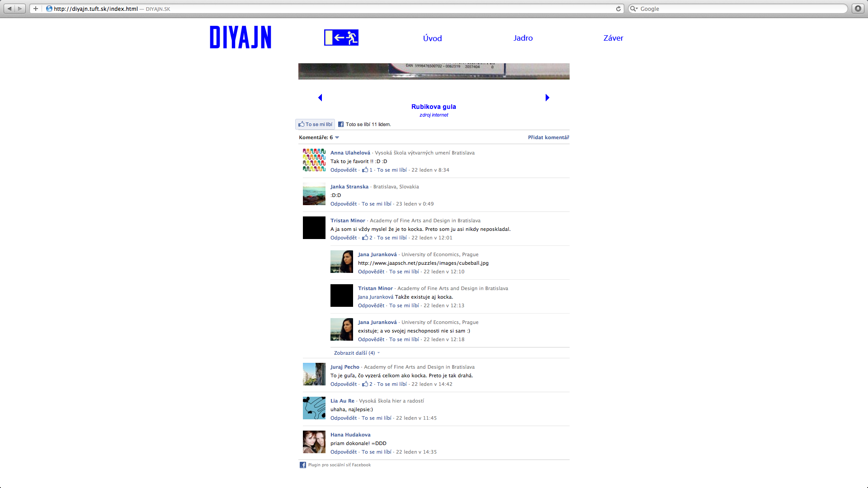Viewport: 868px width, 488px height.
Task: Reply to Juraj Pecho's comment
Action: (343, 384)
